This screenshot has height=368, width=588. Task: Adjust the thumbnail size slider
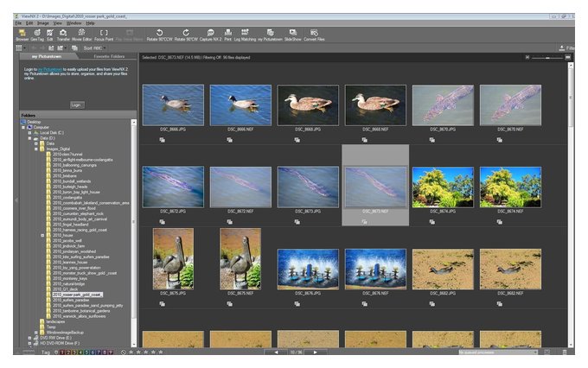point(547,58)
